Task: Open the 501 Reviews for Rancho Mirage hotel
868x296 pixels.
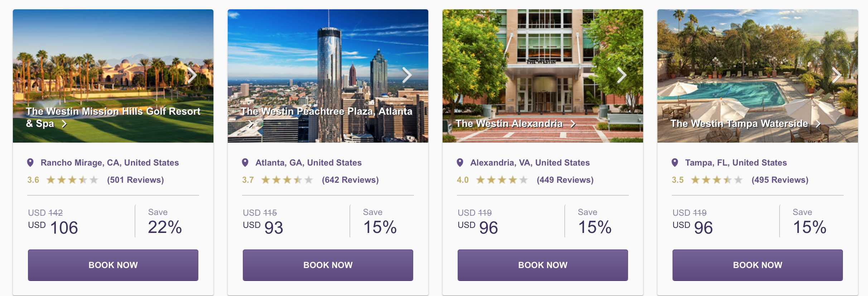Action: [135, 180]
